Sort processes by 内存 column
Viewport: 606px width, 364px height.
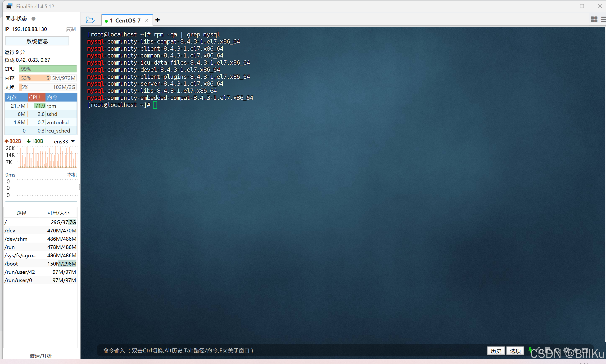(x=16, y=97)
